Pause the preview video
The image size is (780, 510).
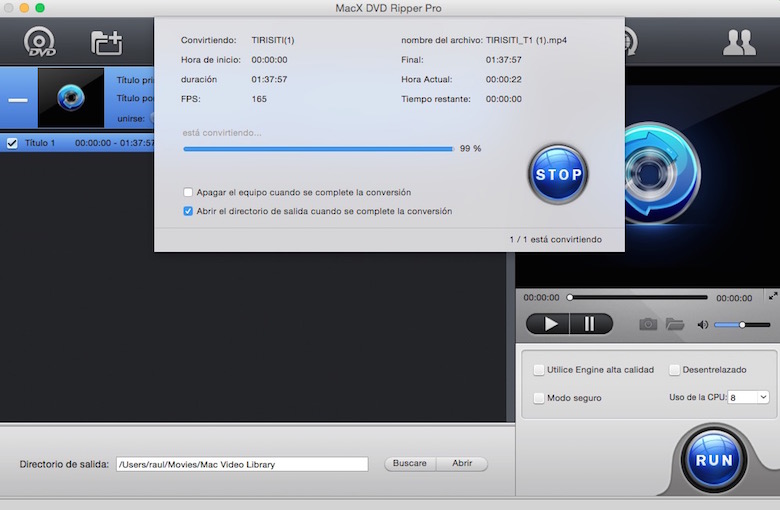591,324
